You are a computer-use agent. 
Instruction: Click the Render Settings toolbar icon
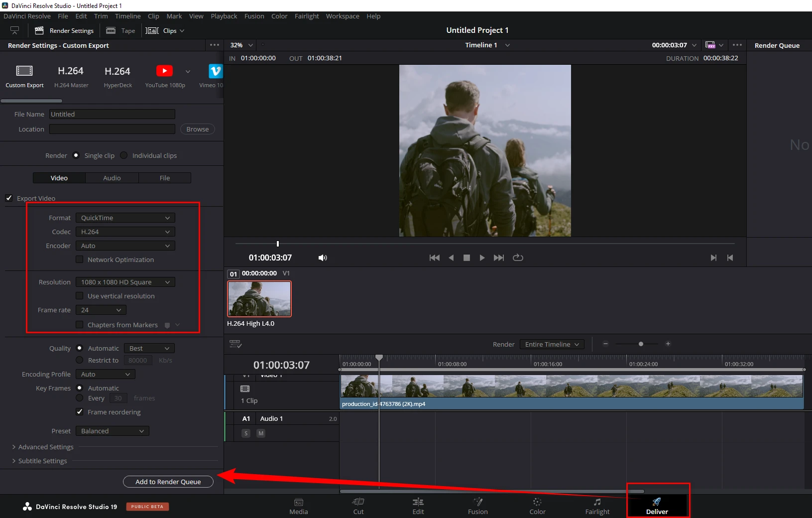click(x=39, y=30)
